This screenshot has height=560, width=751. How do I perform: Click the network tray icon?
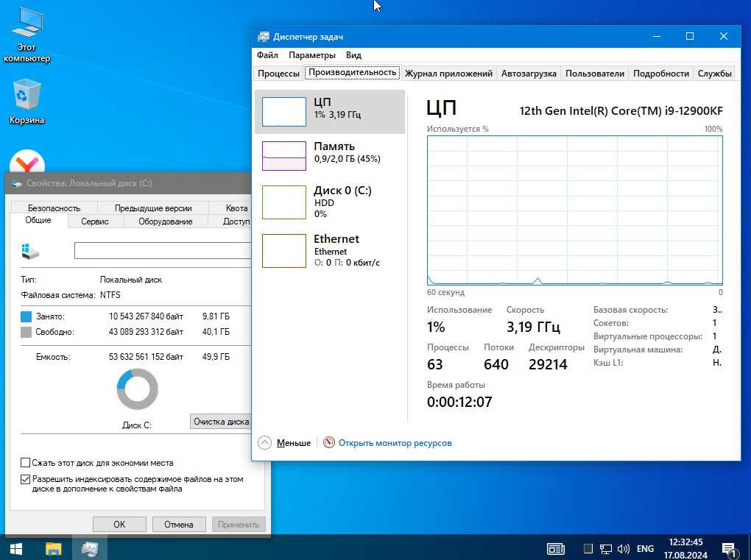(606, 549)
